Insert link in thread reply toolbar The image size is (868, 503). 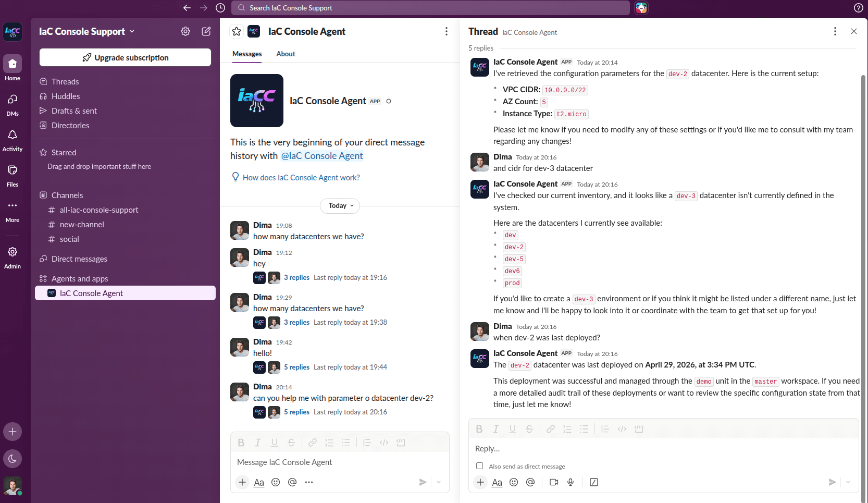551,429
